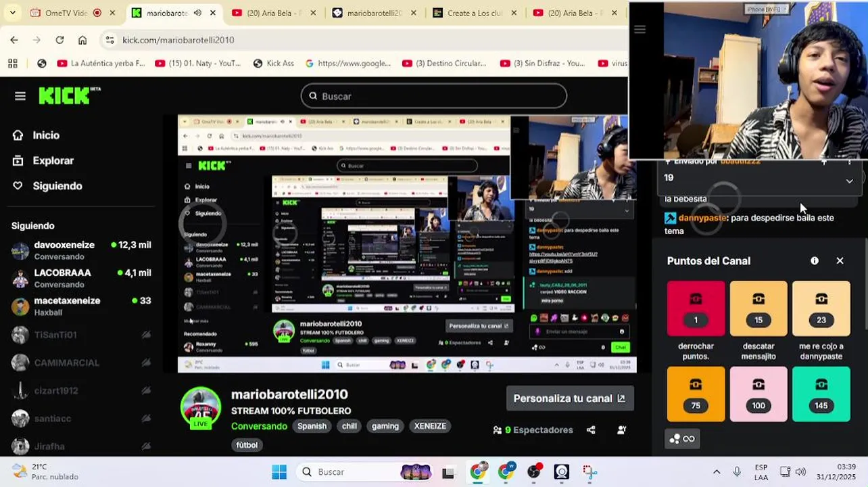
Task: Open La Auténtica yerba bookmark
Action: (x=101, y=64)
